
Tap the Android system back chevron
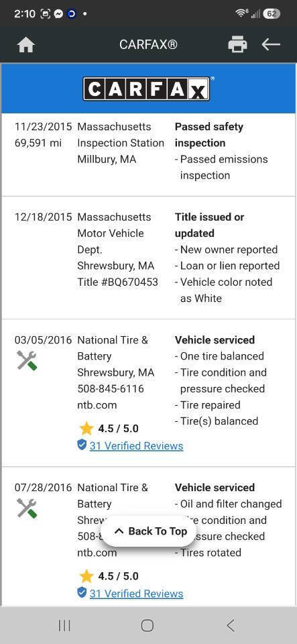pyautogui.click(x=231, y=625)
